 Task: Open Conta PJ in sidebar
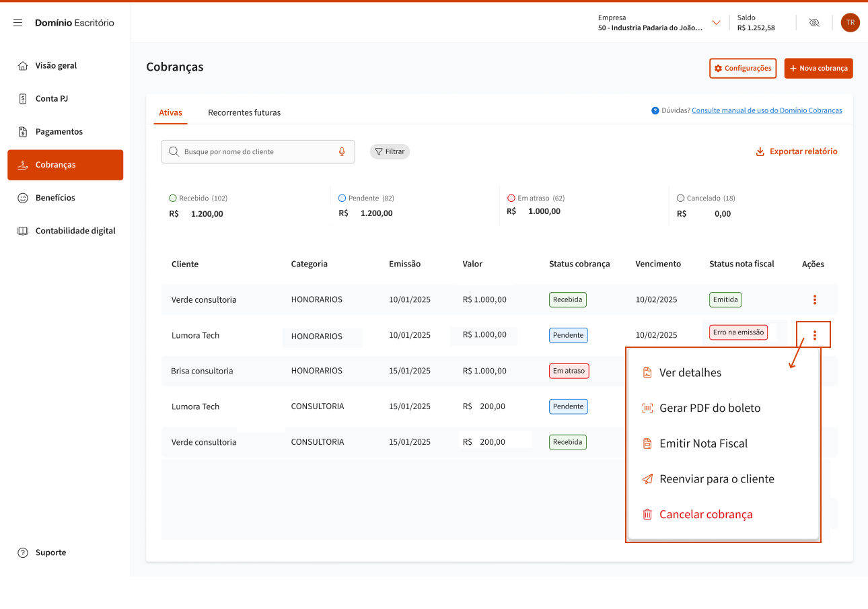tap(52, 99)
